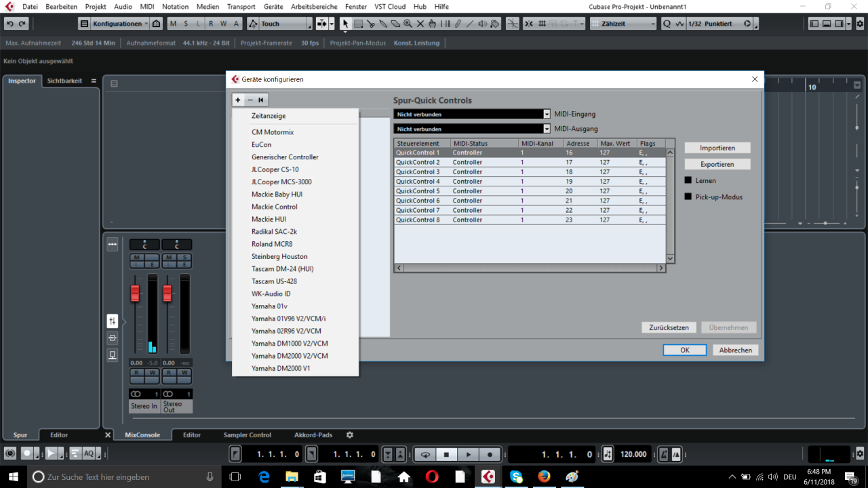
Task: Select the draw pencil tool
Action: 458,24
